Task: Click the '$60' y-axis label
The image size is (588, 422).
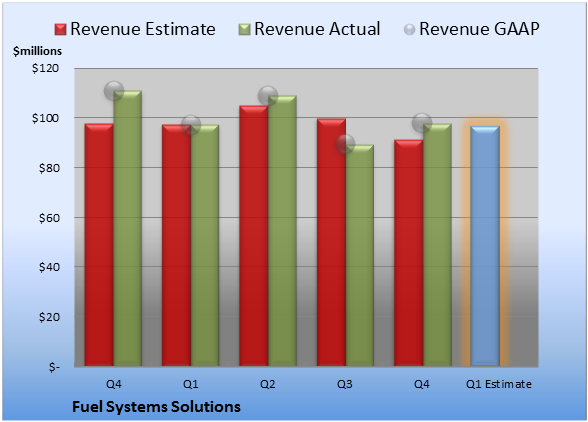Action: click(49, 218)
